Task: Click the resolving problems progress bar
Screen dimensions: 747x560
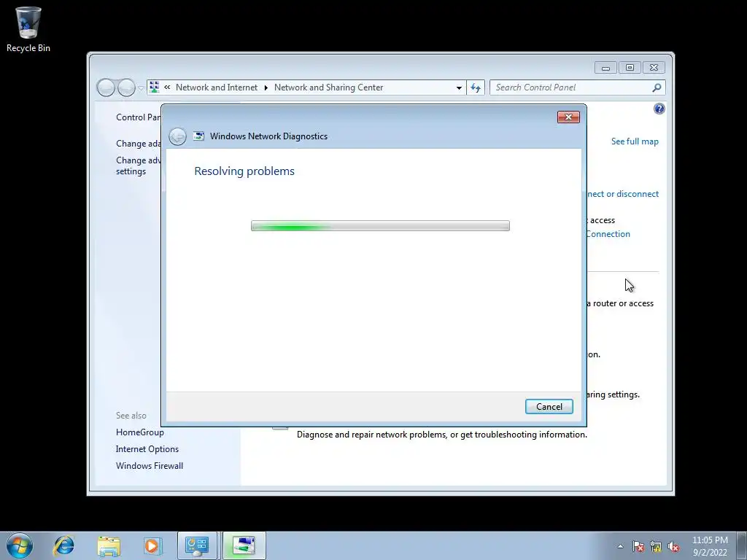Action: (x=380, y=226)
